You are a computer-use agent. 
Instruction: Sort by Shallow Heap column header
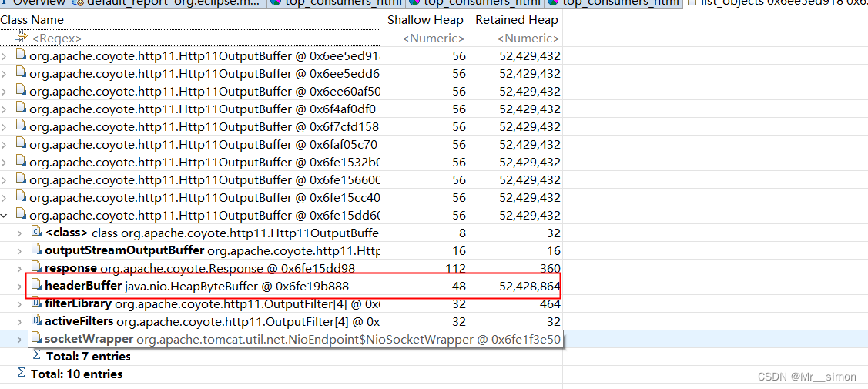tap(424, 19)
